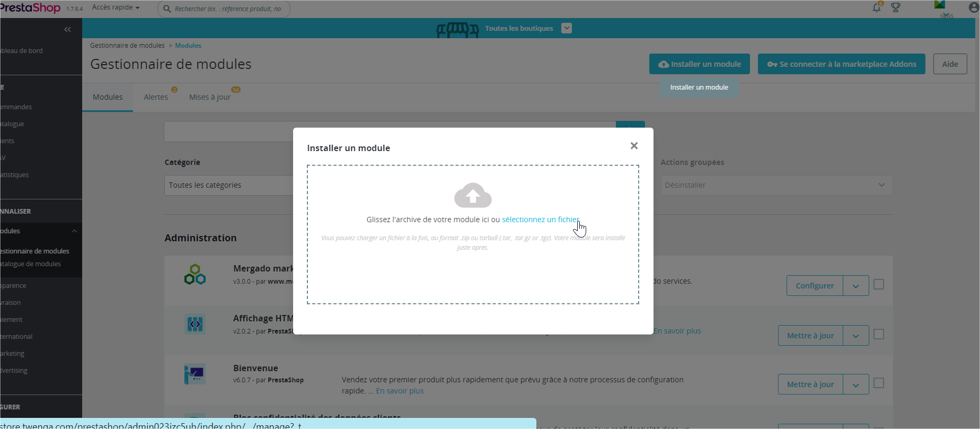Open the Toutes les boutiques dropdown
The image size is (980, 429).
pos(567,28)
